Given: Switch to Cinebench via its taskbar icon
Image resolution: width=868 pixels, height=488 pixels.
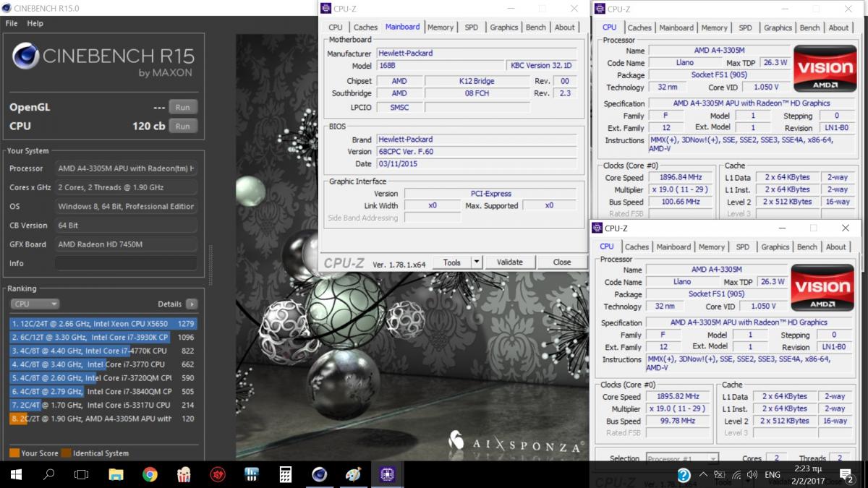Looking at the screenshot, I should (320, 475).
